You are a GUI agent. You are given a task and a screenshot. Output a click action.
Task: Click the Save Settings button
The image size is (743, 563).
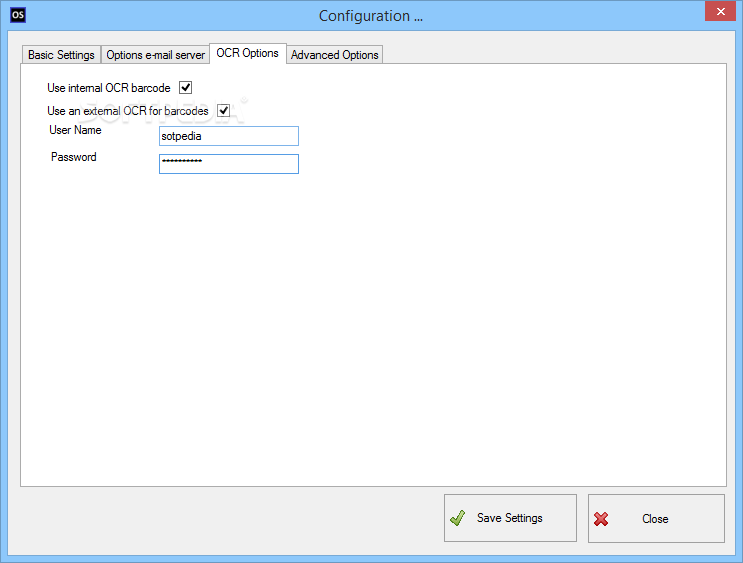510,518
